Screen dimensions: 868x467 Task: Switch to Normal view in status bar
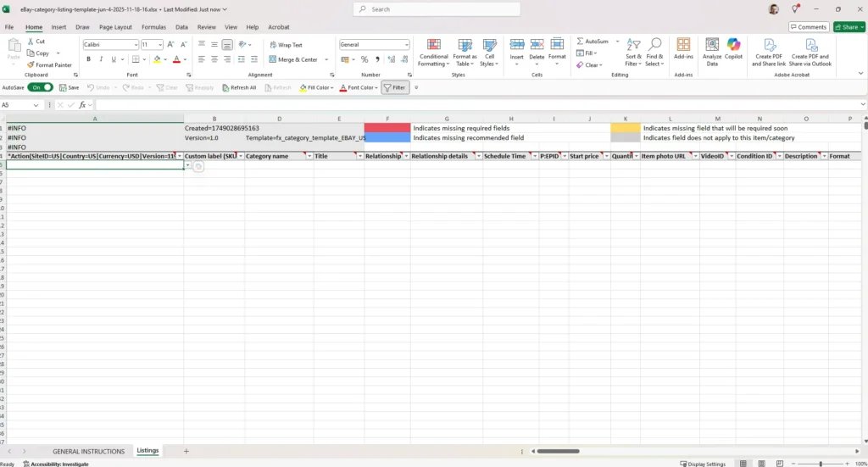click(743, 464)
